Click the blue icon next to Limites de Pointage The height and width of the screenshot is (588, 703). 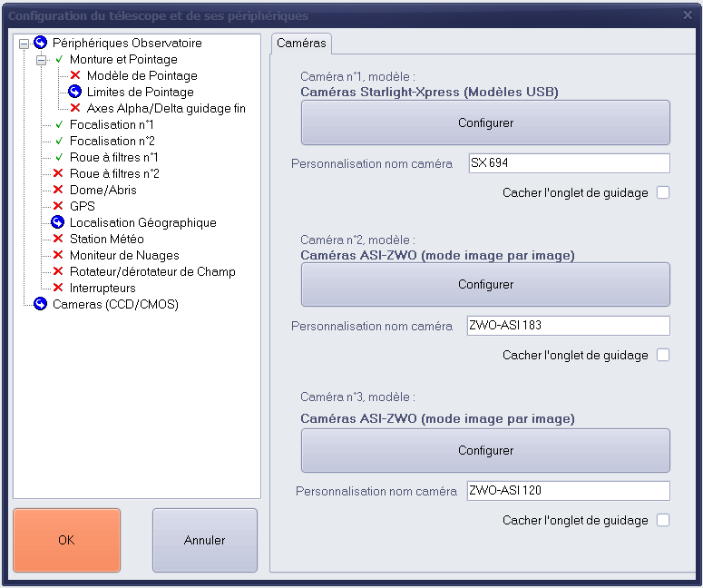pos(76,92)
